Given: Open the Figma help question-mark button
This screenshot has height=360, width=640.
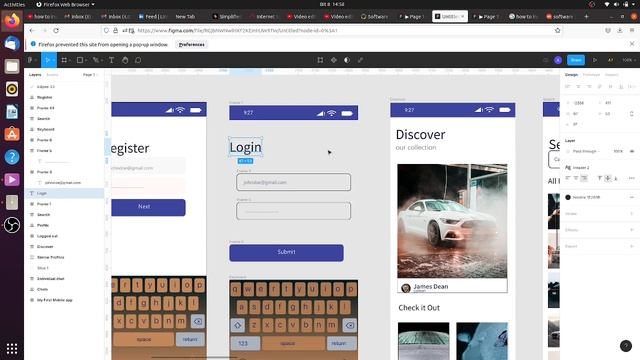Looking at the screenshot, I should (x=626, y=346).
